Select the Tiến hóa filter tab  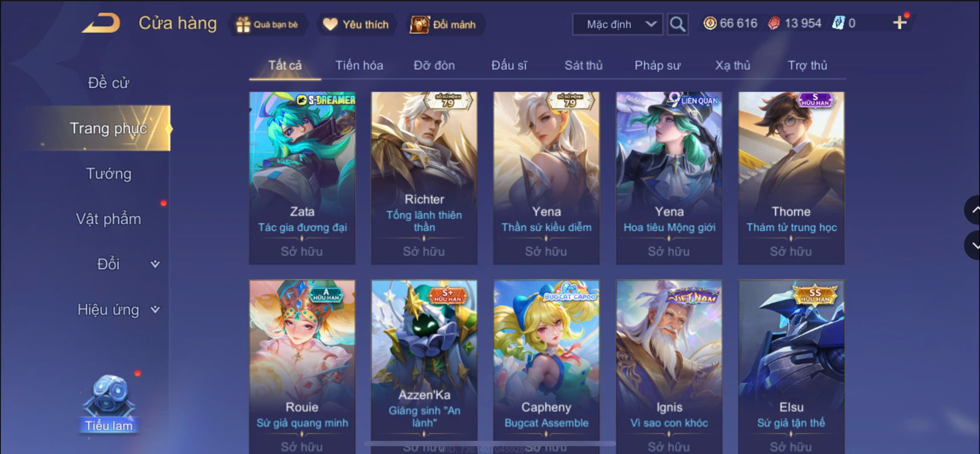pos(359,65)
